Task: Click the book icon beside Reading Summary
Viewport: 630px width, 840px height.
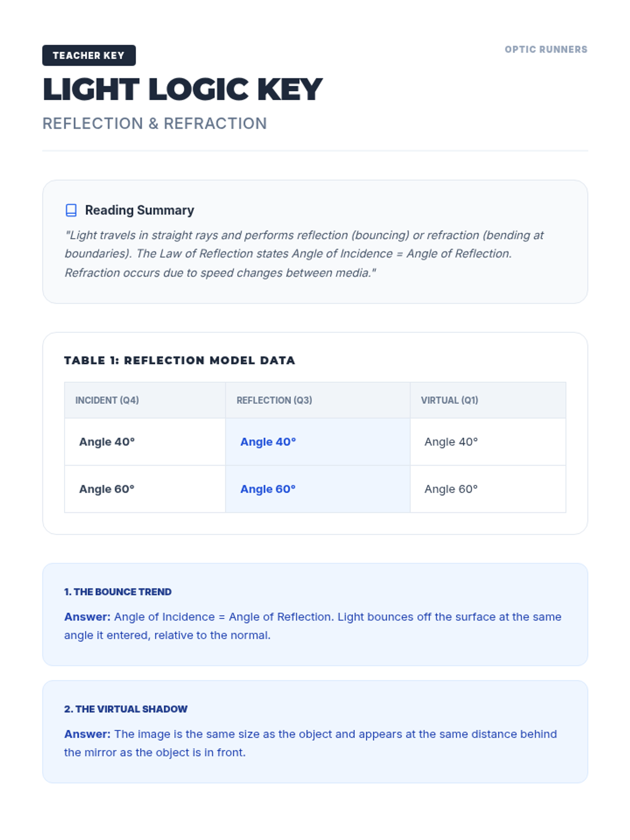Action: [x=71, y=211]
